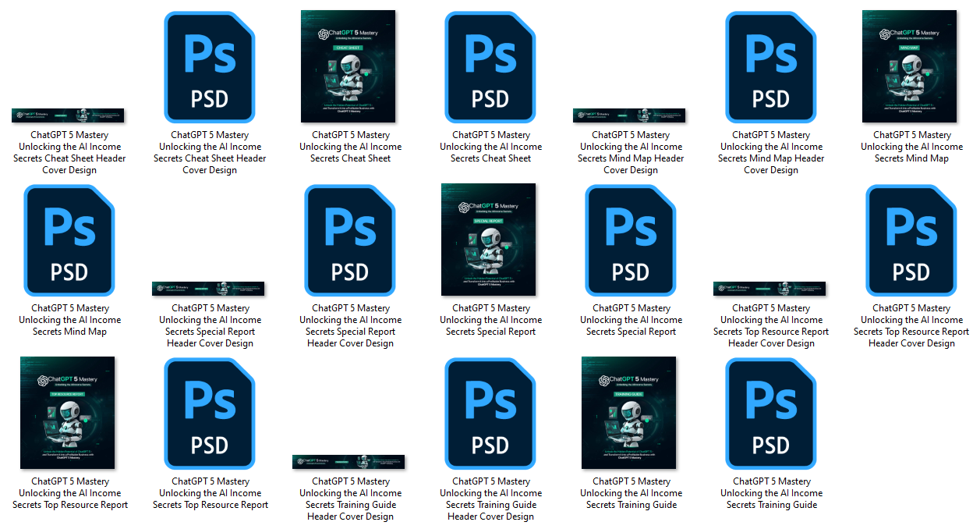The height and width of the screenshot is (529, 980).
Task: Select Top Resource Report Header Cover Design PSD icon
Action: [x=911, y=240]
